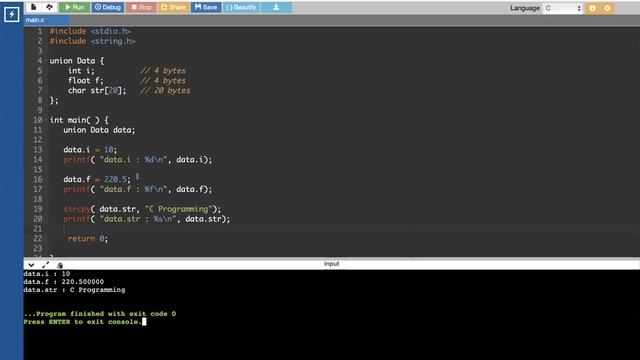
Task: Create a new file with file icon
Action: coord(33,7)
